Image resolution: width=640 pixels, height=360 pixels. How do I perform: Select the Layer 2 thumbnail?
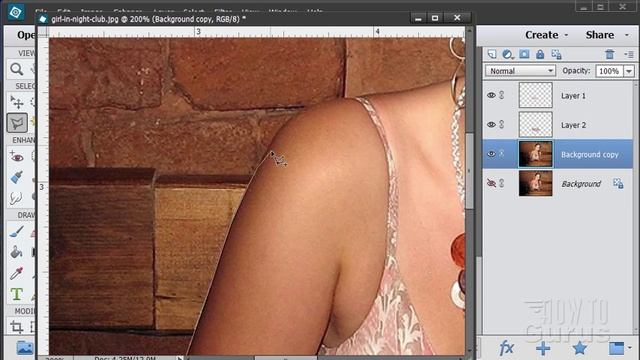coord(536,124)
